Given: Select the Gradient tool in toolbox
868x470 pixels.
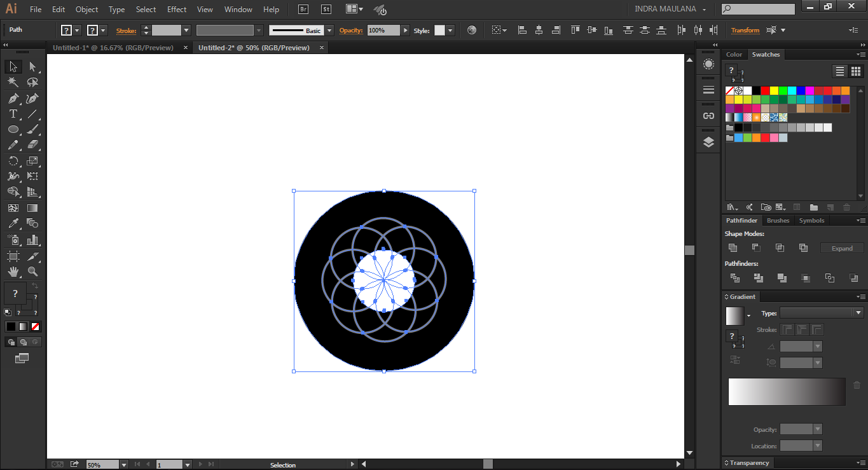Looking at the screenshot, I should 32,208.
